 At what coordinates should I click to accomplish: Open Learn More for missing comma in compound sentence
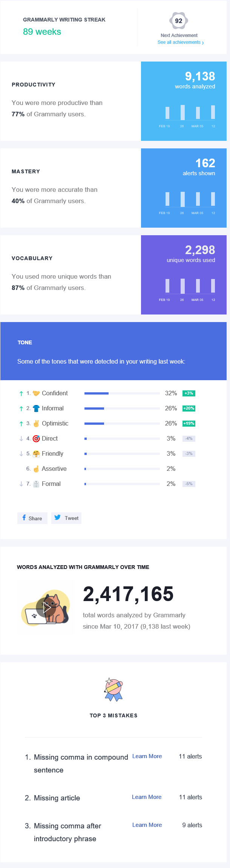[x=147, y=756]
